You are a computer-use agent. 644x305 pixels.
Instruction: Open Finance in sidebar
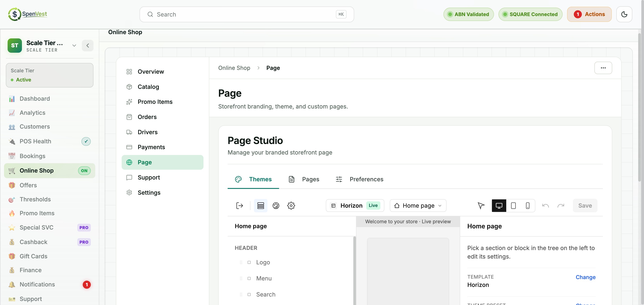point(49,270)
